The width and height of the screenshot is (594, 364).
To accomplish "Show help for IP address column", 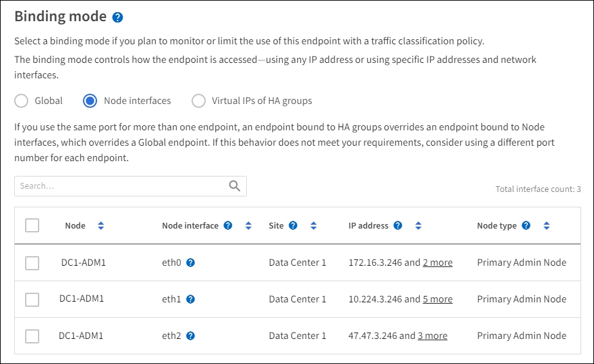I will (x=398, y=226).
